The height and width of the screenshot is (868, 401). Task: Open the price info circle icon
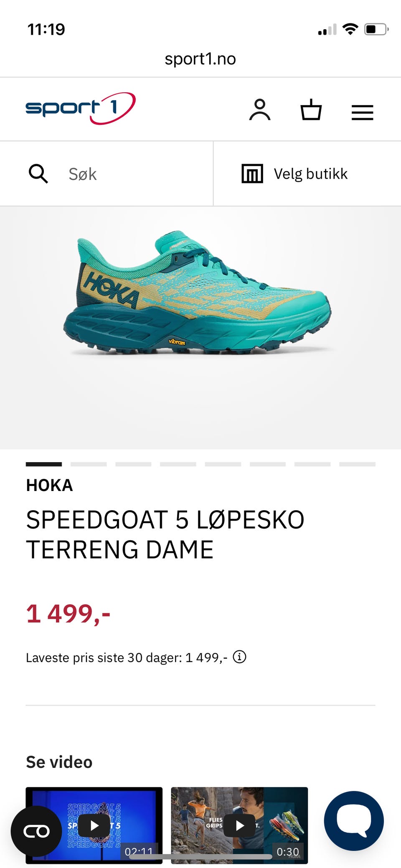[239, 657]
